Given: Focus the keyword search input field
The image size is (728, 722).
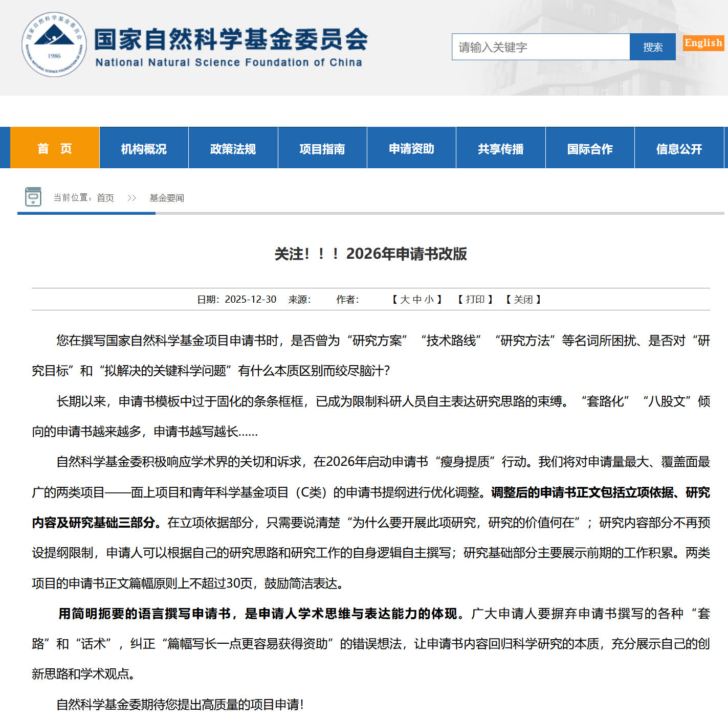Looking at the screenshot, I should [540, 47].
